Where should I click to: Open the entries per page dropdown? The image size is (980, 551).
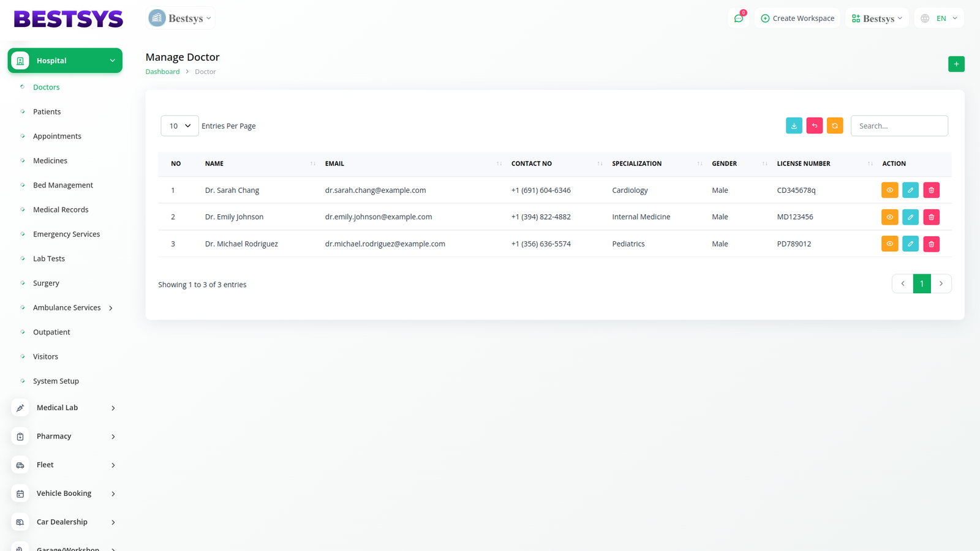179,126
